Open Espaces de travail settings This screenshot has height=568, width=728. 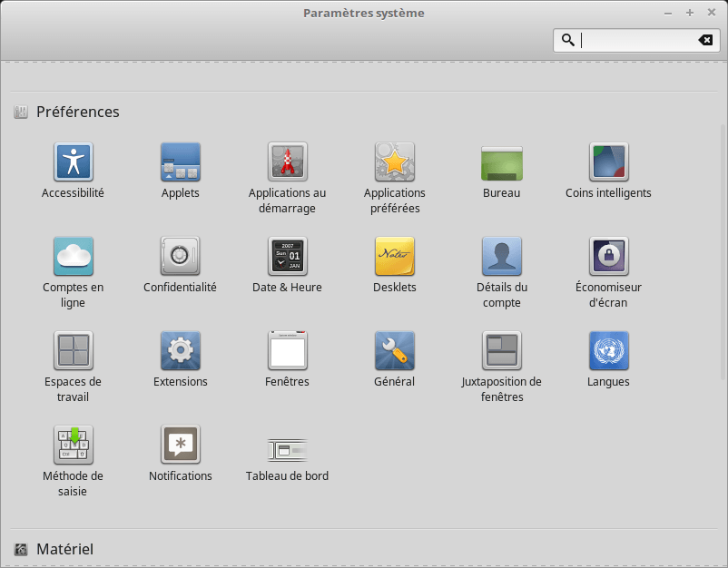pos(73,351)
